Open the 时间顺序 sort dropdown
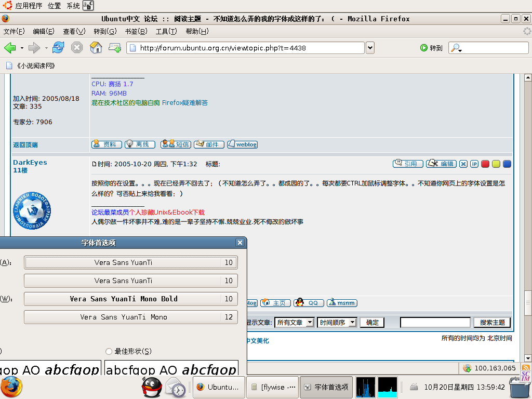Viewport: 532px width, 399px height. tap(337, 322)
